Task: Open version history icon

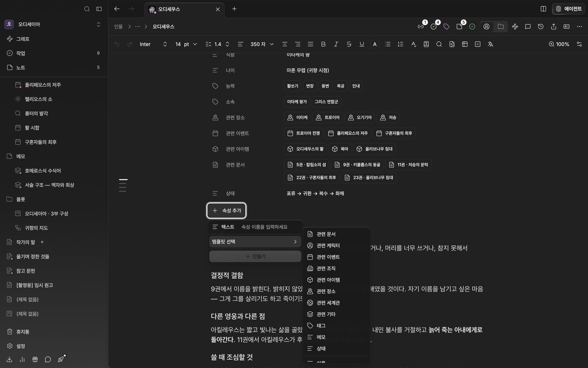Action: click(x=541, y=27)
